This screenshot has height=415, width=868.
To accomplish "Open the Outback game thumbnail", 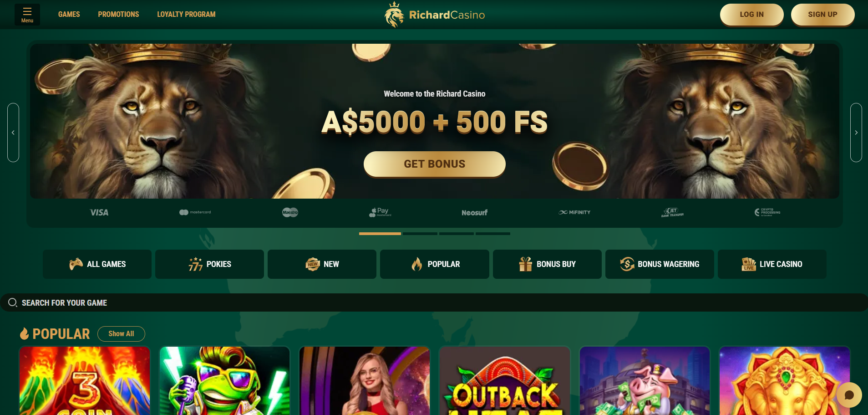I will click(x=504, y=381).
